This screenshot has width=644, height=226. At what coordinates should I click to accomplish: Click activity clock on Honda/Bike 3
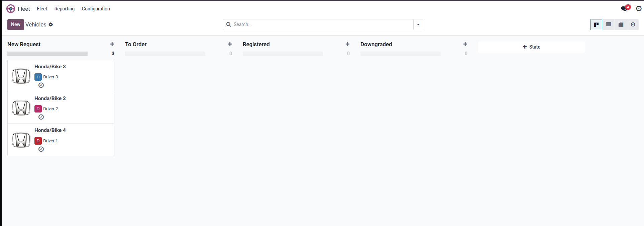pos(41,85)
